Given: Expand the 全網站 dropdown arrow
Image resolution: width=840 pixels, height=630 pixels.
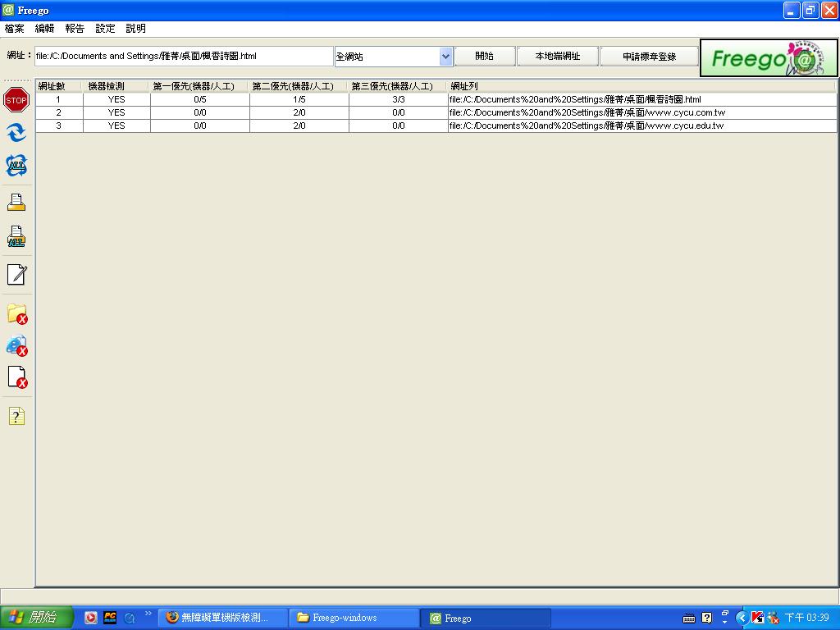Looking at the screenshot, I should pos(445,57).
